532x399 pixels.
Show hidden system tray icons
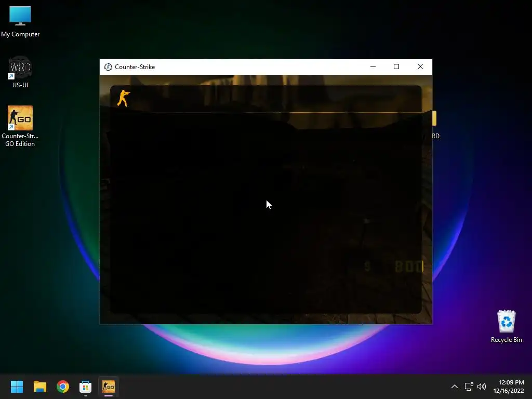click(x=455, y=387)
